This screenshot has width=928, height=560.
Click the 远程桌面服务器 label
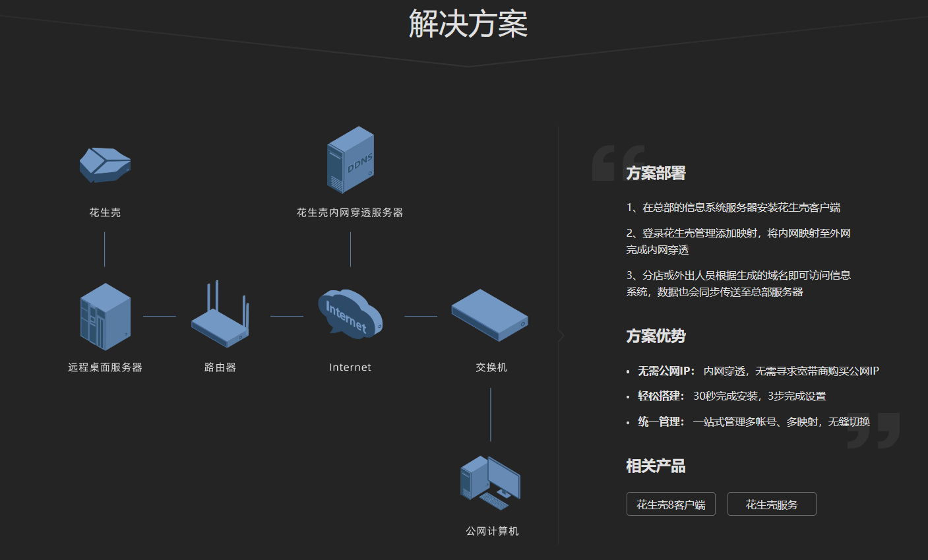coord(105,367)
